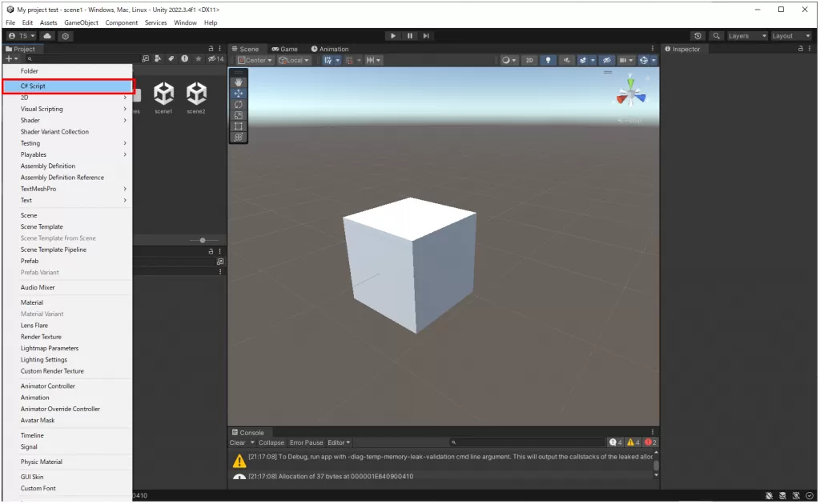The image size is (820, 504).
Task: Switch to the Game tab
Action: (x=284, y=49)
